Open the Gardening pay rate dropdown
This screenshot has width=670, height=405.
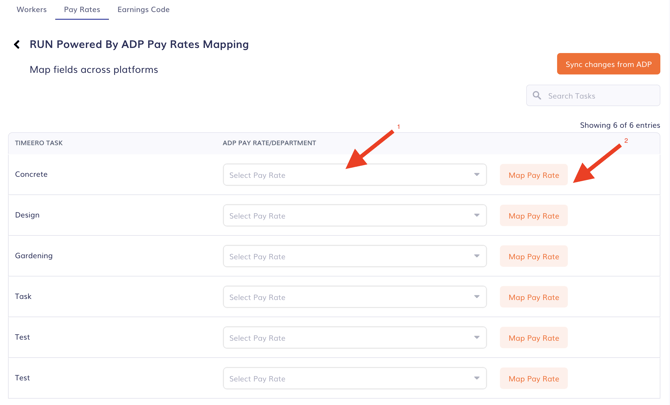click(354, 257)
